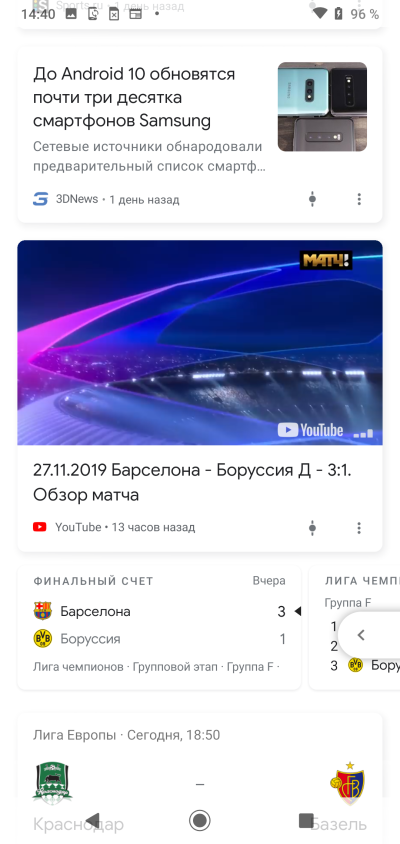Viewport: 400px width, 844px height.
Task: Open the YouTube card three-dot menu
Action: [359, 528]
